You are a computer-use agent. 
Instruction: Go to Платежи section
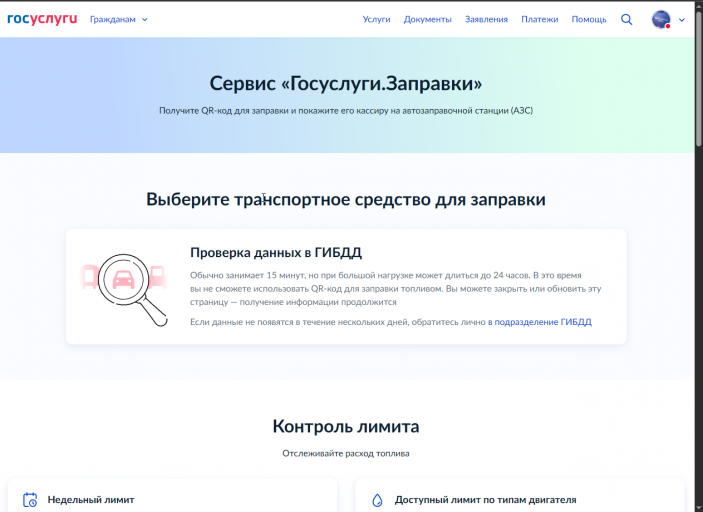[x=539, y=19]
